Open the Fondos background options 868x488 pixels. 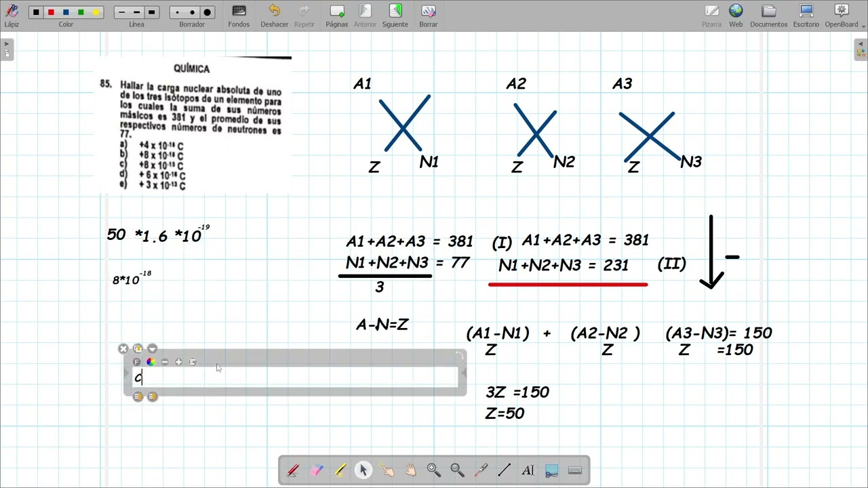(239, 16)
